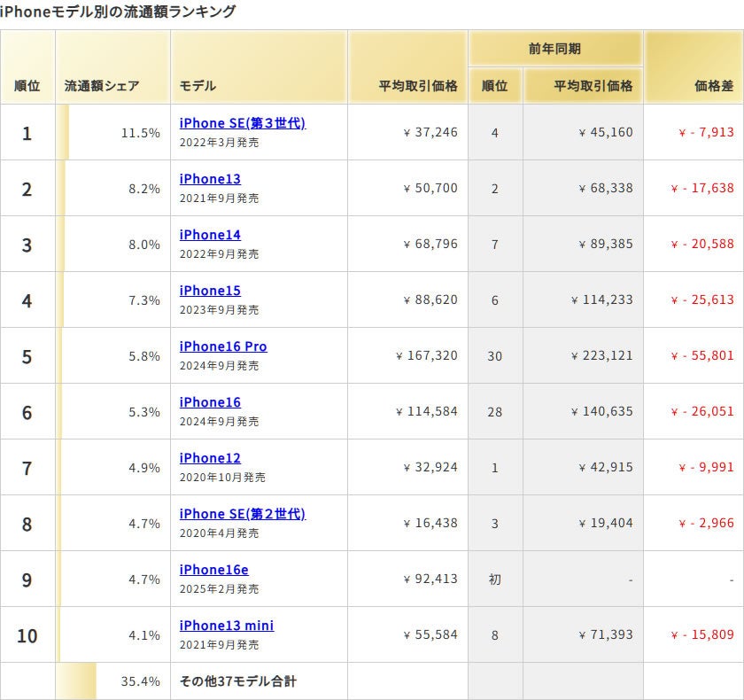Click rank number 10 cell
The image size is (744, 700).
pos(27,635)
